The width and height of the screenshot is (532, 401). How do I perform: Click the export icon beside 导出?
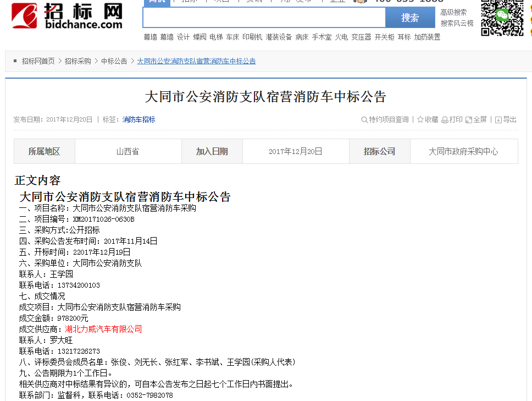498,120
